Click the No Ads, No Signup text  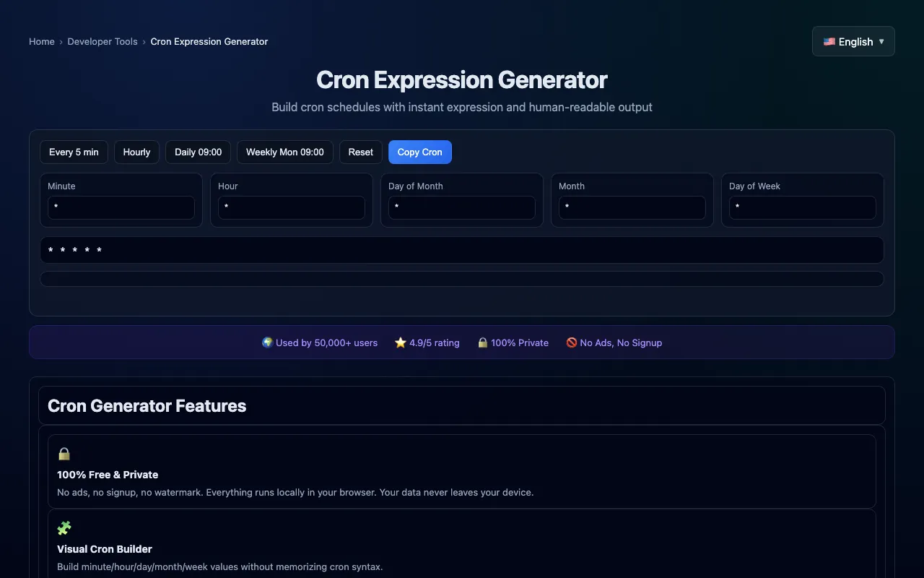point(621,342)
